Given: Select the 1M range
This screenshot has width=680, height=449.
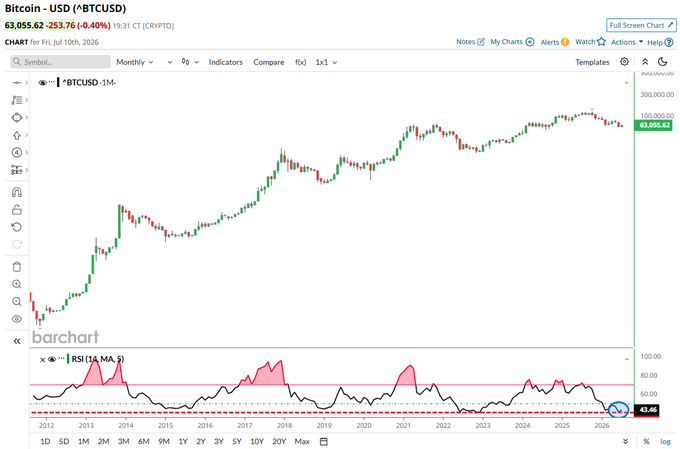Looking at the screenshot, I should tap(83, 441).
